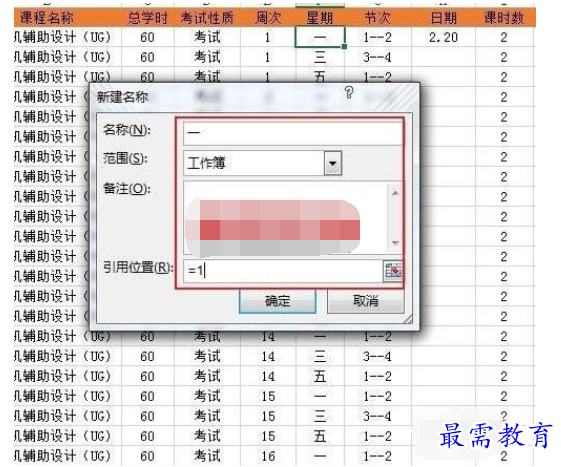Select 总学时 cell 60 in the 2.20 row
561x467 pixels.
tap(147, 37)
